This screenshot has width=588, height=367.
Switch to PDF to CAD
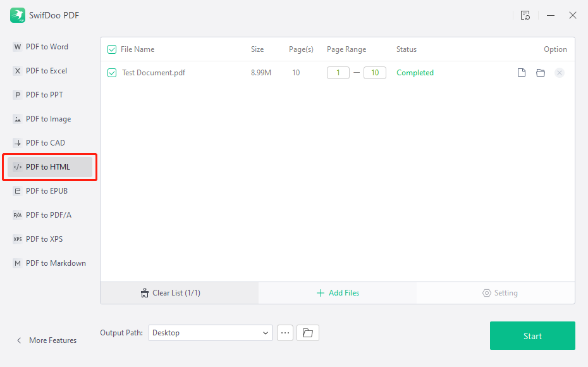point(50,143)
